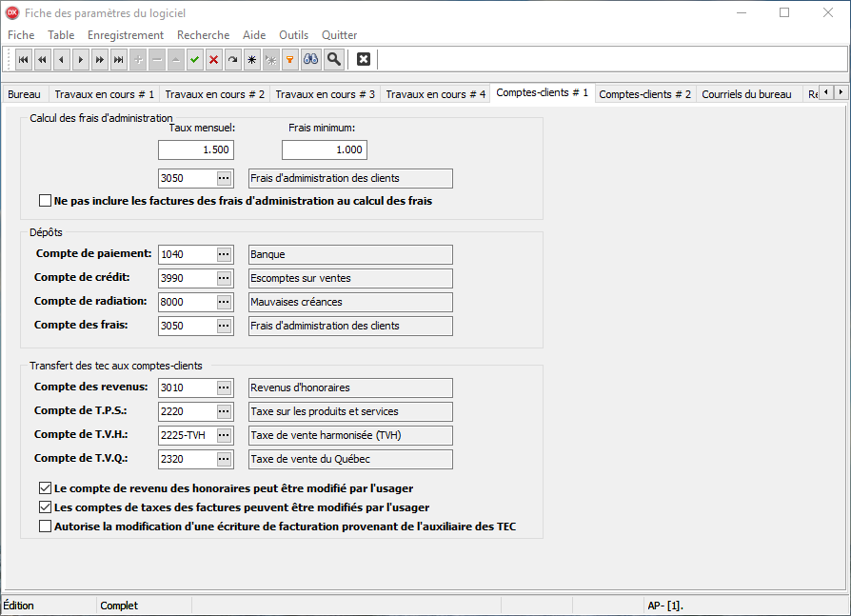
Task: Open the Aide menu
Action: click(x=254, y=34)
